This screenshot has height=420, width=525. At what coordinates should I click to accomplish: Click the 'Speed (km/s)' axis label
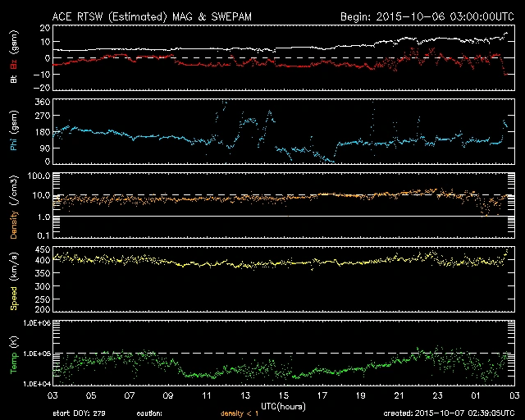[x=14, y=281]
